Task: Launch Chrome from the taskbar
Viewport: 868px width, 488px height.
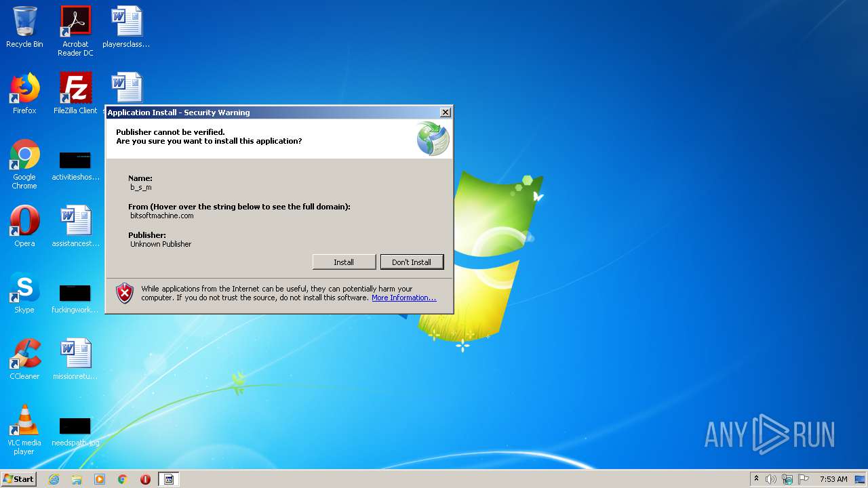Action: coord(123,479)
